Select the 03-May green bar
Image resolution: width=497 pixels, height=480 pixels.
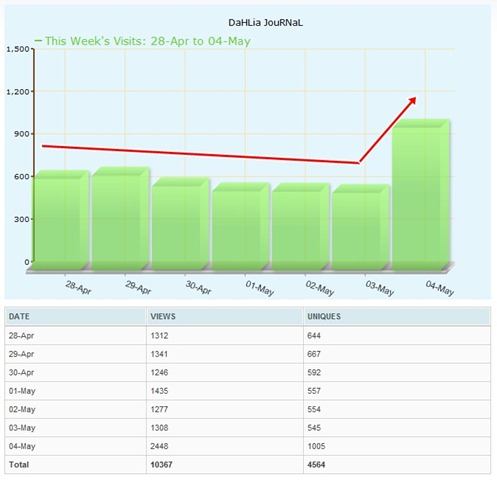[x=361, y=227]
